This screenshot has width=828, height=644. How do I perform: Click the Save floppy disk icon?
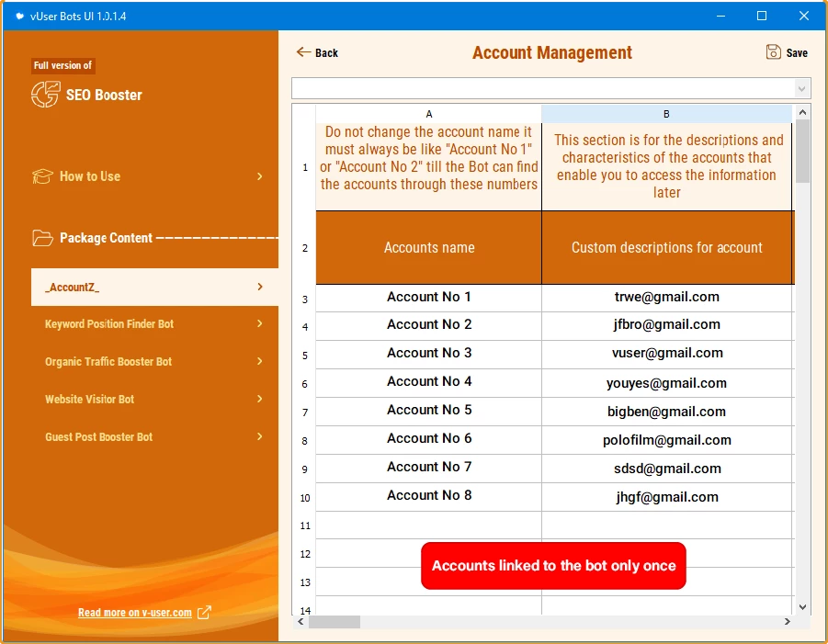(773, 51)
